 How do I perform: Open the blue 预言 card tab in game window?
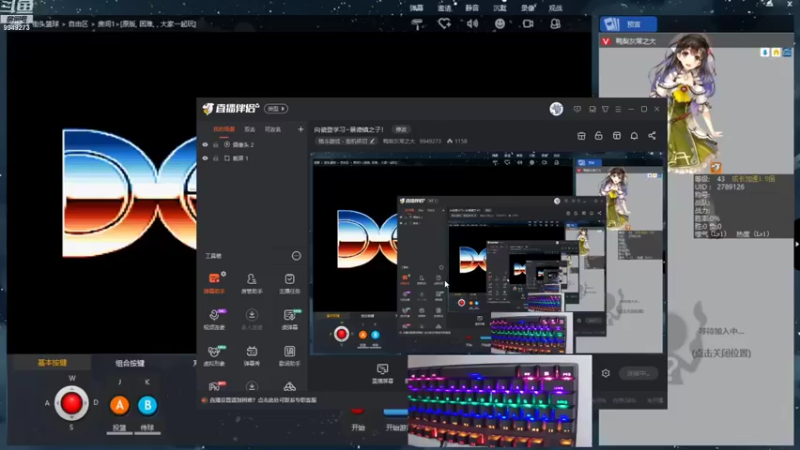(629, 24)
